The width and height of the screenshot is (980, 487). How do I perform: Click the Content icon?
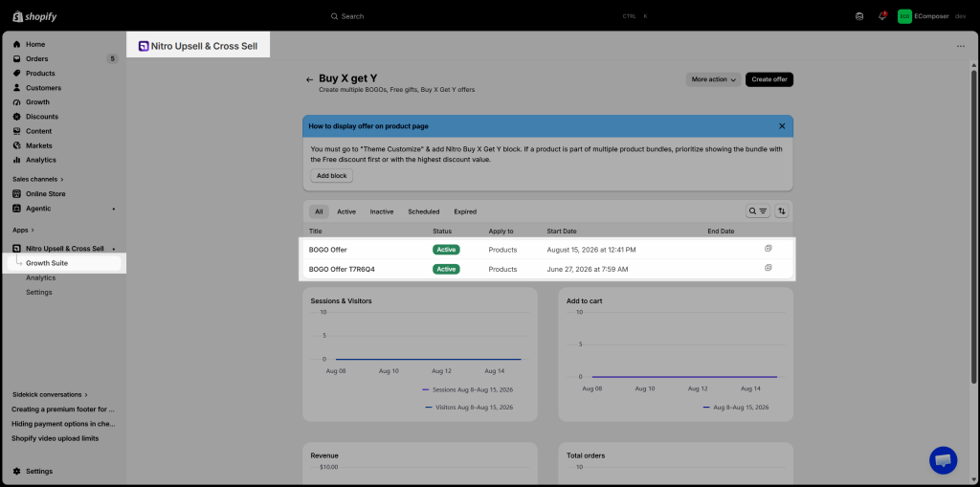pyautogui.click(x=17, y=131)
